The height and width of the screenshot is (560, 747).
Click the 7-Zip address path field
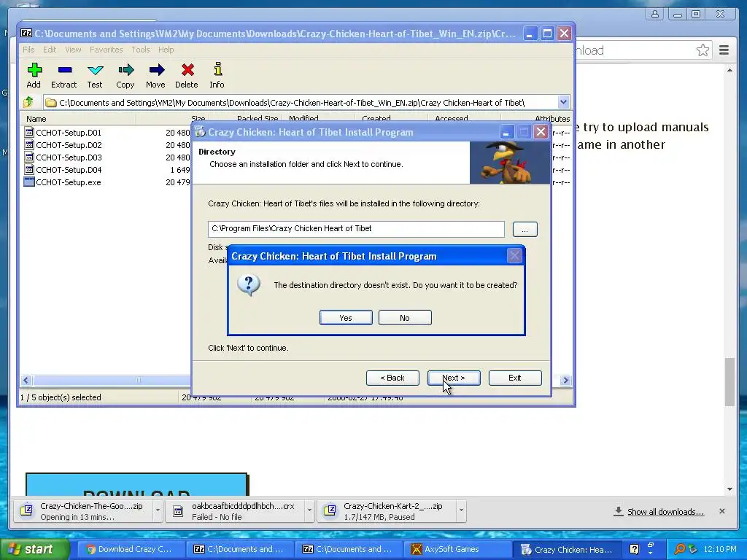click(301, 102)
